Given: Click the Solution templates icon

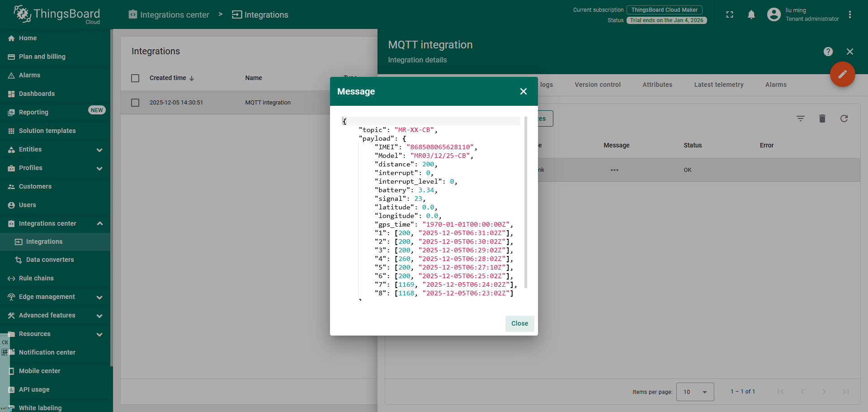Looking at the screenshot, I should point(11,131).
